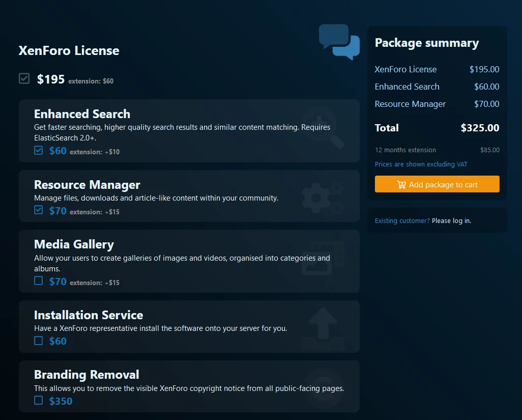The width and height of the screenshot is (522, 420).
Task: Click the 'Branding Removal' card heading
Action: pyautogui.click(x=86, y=374)
